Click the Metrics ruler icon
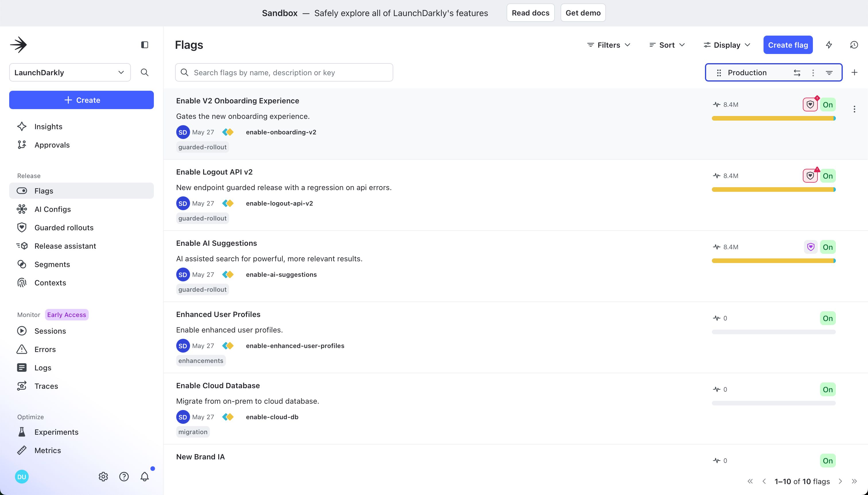 click(x=22, y=450)
